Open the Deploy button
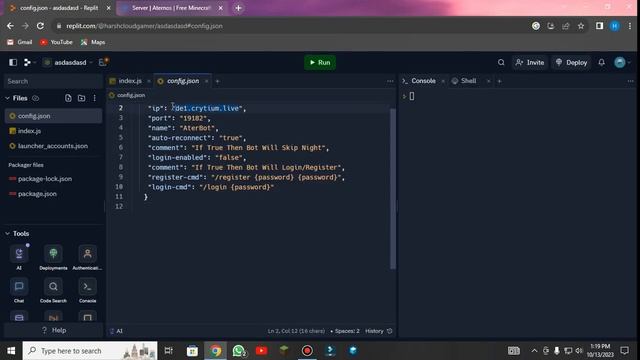This screenshot has width=640, height=360. (571, 62)
